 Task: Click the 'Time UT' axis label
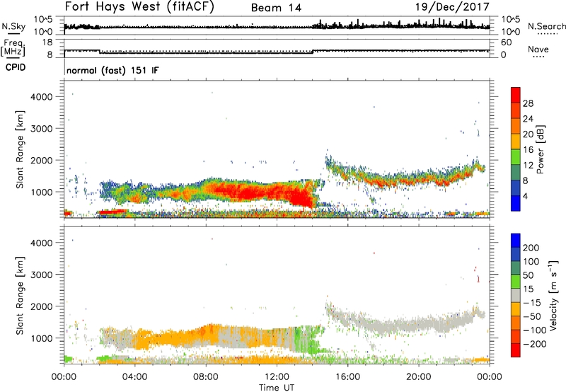277,388
